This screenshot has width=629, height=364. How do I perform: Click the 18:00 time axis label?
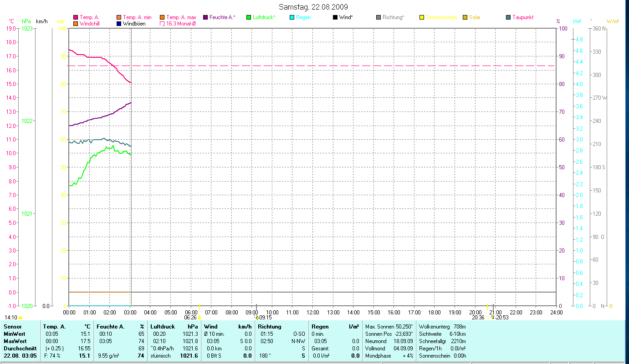pyautogui.click(x=435, y=313)
